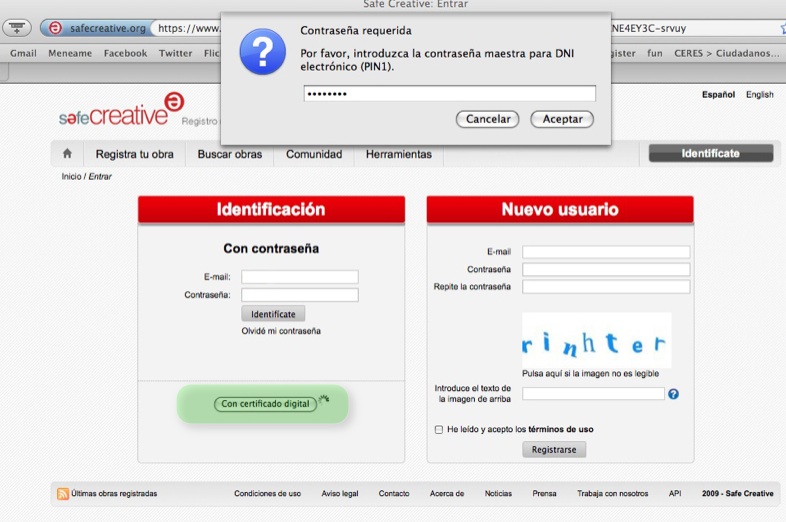
Task: Click the safecreative.org site identity badge
Action: [x=96, y=28]
